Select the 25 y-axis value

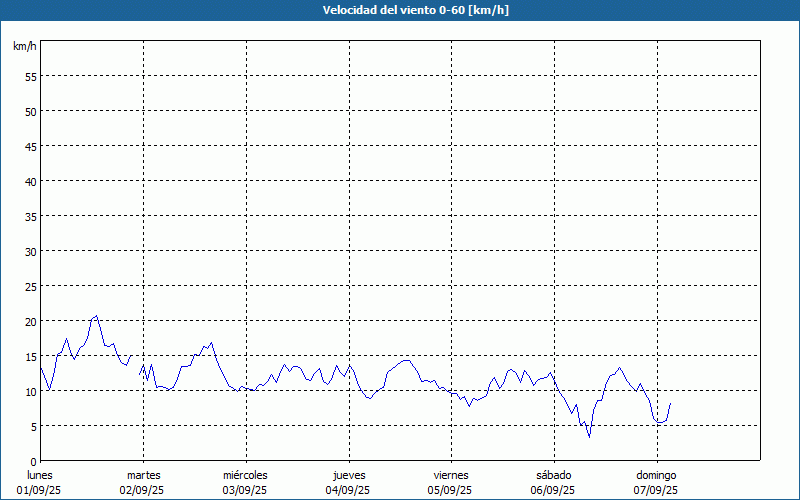coord(31,286)
